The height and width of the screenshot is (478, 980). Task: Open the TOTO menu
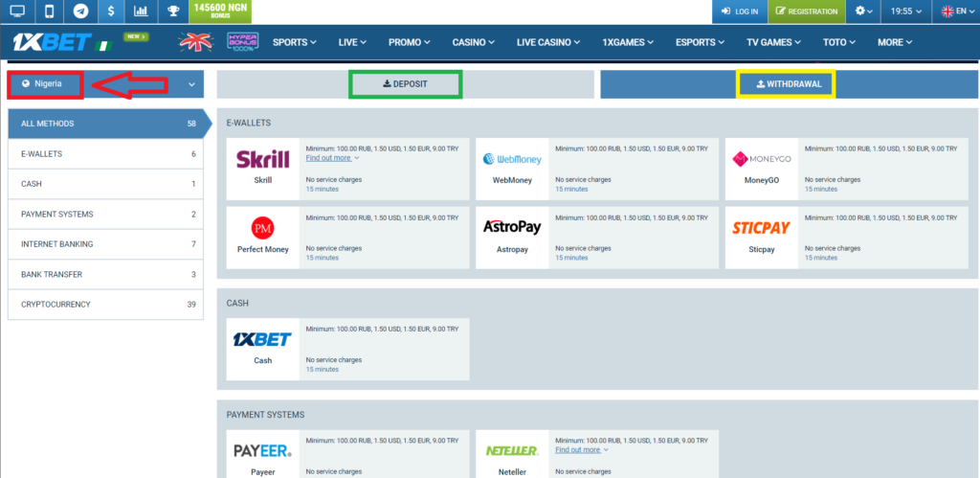pos(839,42)
